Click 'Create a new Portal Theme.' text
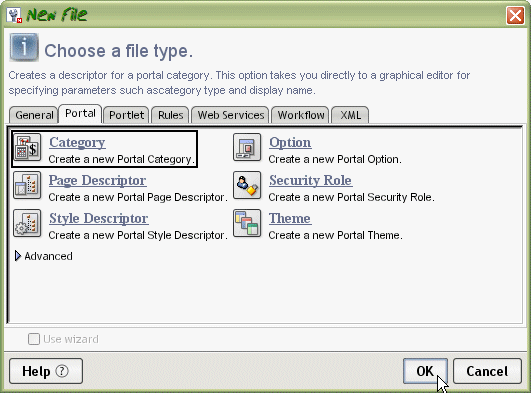The width and height of the screenshot is (531, 393). click(335, 235)
